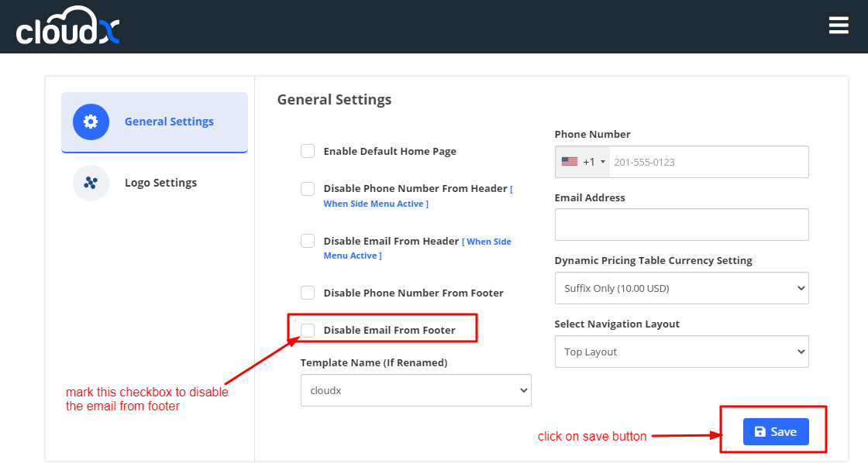Click the US flag country selector
This screenshot has width=868, height=463.
570,162
